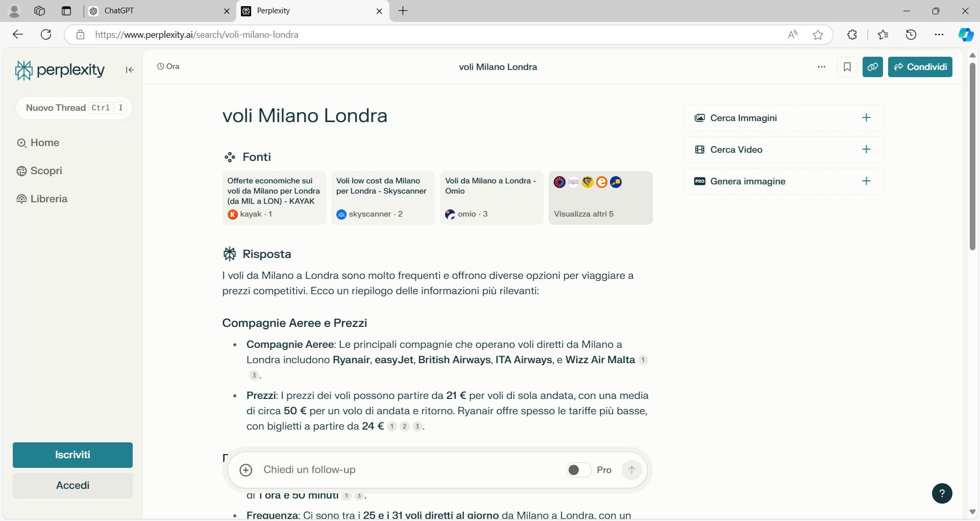980x521 pixels.
Task: Show more sources via Visualizza altri 5
Action: click(600, 198)
